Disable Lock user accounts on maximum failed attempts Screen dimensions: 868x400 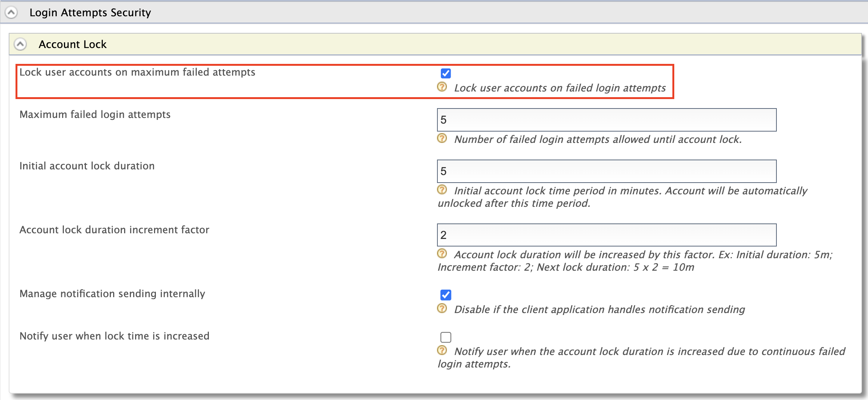tap(445, 73)
